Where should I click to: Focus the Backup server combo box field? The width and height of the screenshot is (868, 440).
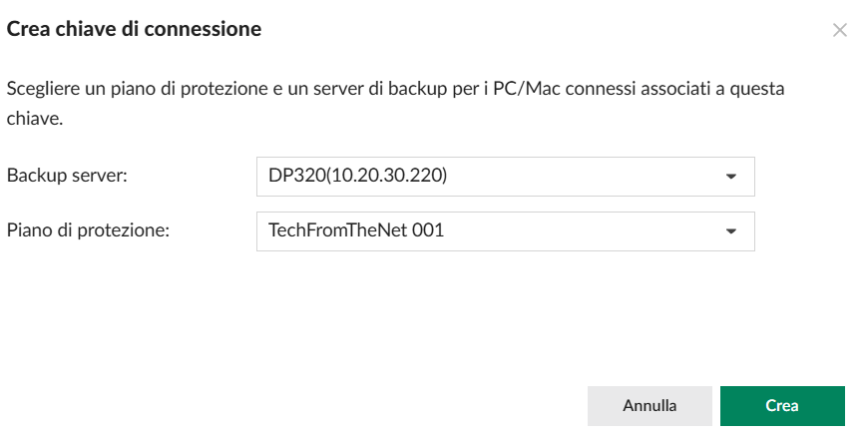(x=505, y=176)
